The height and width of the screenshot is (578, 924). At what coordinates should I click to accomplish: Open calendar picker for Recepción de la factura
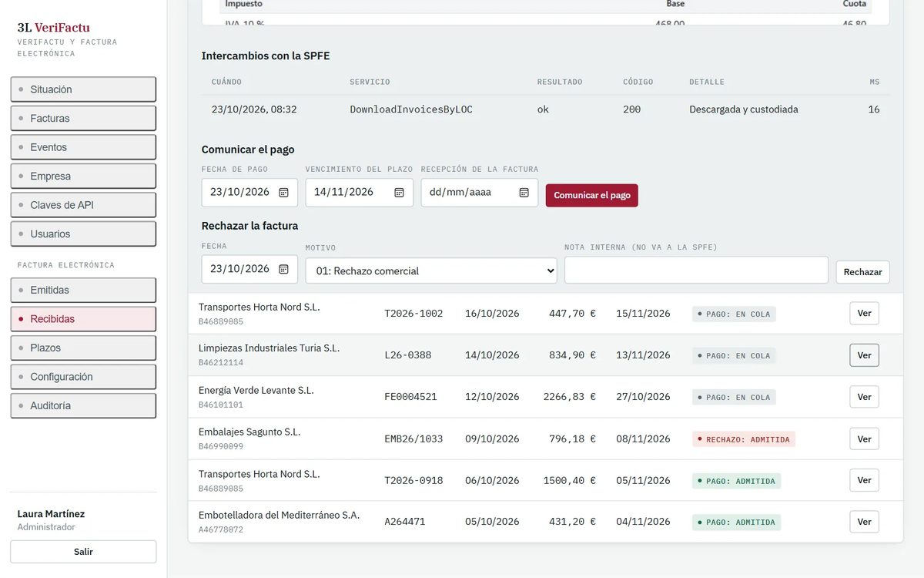[x=524, y=193]
